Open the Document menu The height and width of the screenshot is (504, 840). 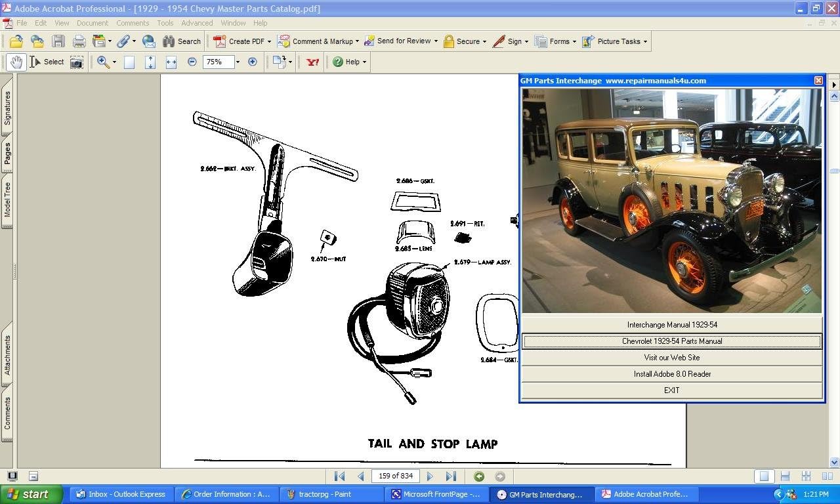[92, 23]
